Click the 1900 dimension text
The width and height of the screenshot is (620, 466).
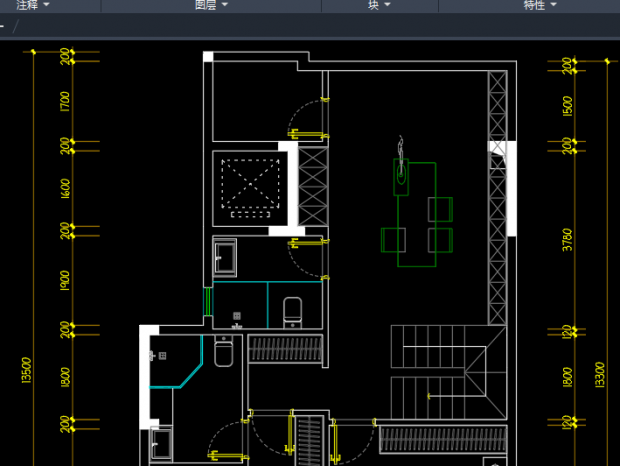tap(65, 280)
